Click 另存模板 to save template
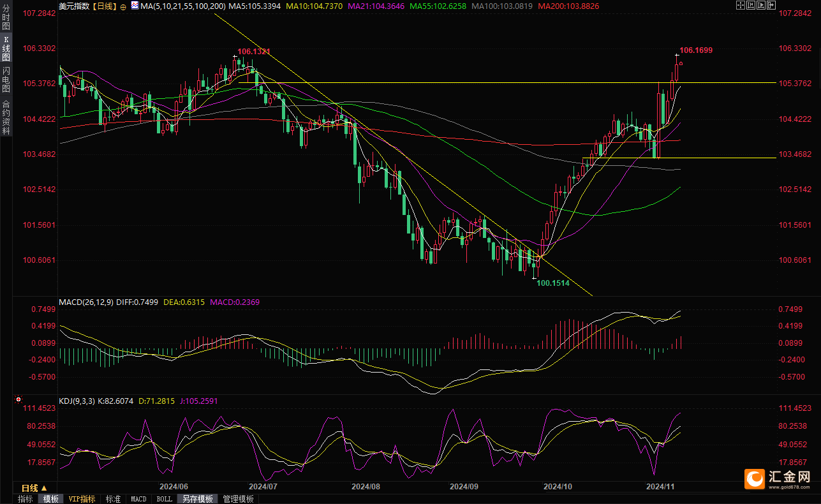This screenshot has width=821, height=504. [197, 499]
